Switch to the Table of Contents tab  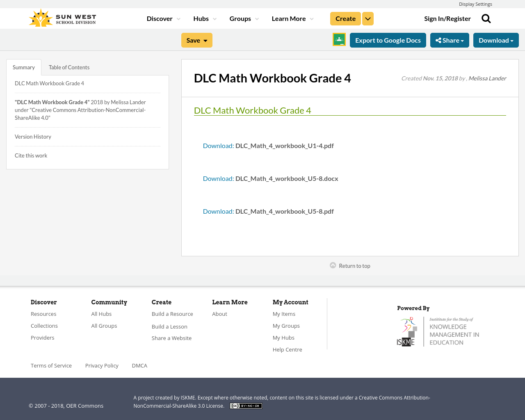pos(69,66)
